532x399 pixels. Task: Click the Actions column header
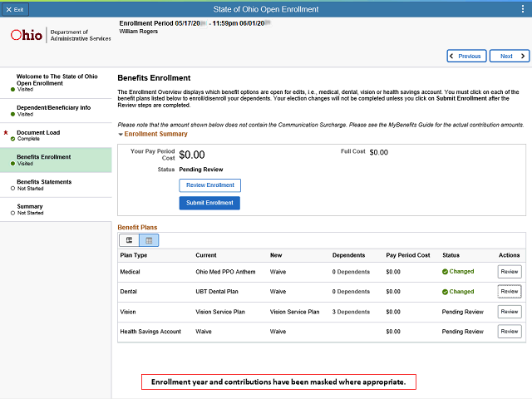pyautogui.click(x=509, y=255)
